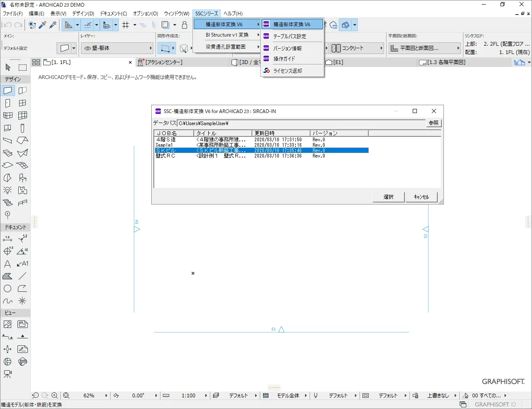Expand the 壁-躯体 layer dropdown
This screenshot has width=532, height=409.
[151, 48]
